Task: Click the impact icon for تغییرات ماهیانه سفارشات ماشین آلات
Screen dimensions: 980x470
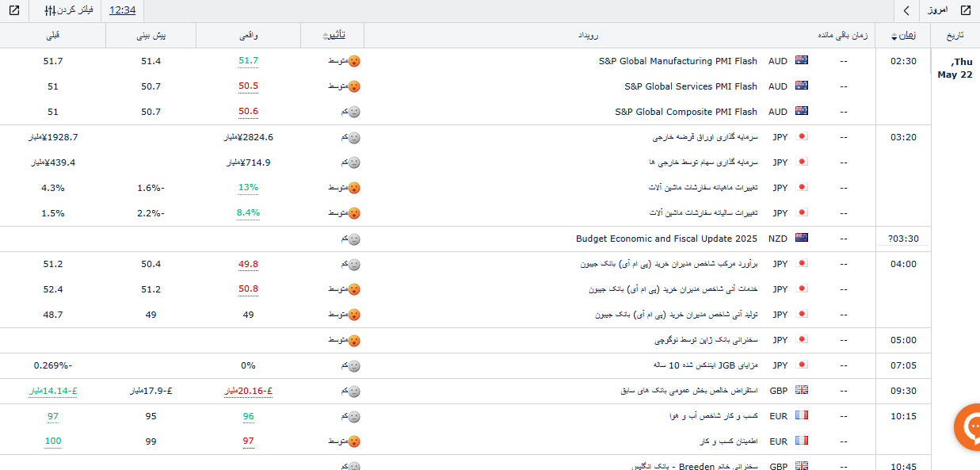Action: [x=355, y=188]
